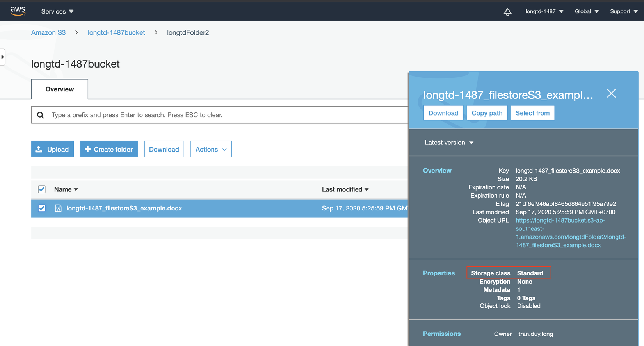Go to the Properties section in details panel
Viewport: 644px width, 346px height.
pyautogui.click(x=439, y=273)
